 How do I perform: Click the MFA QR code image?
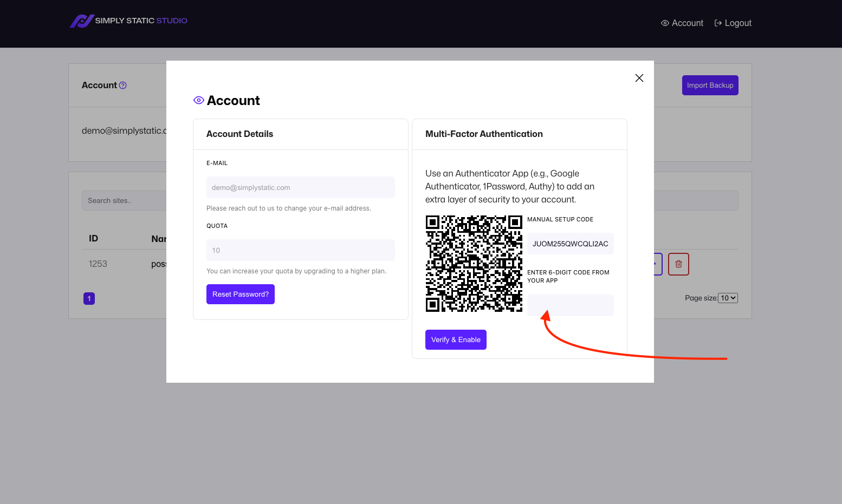[474, 264]
